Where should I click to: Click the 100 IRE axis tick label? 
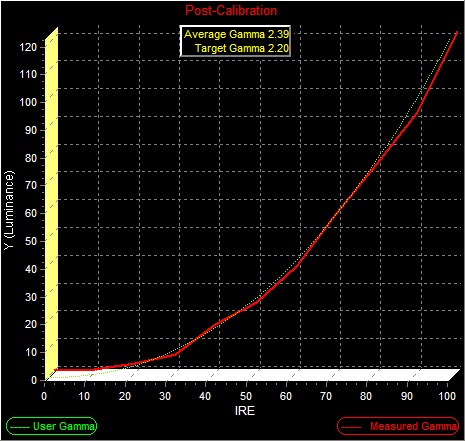447,396
